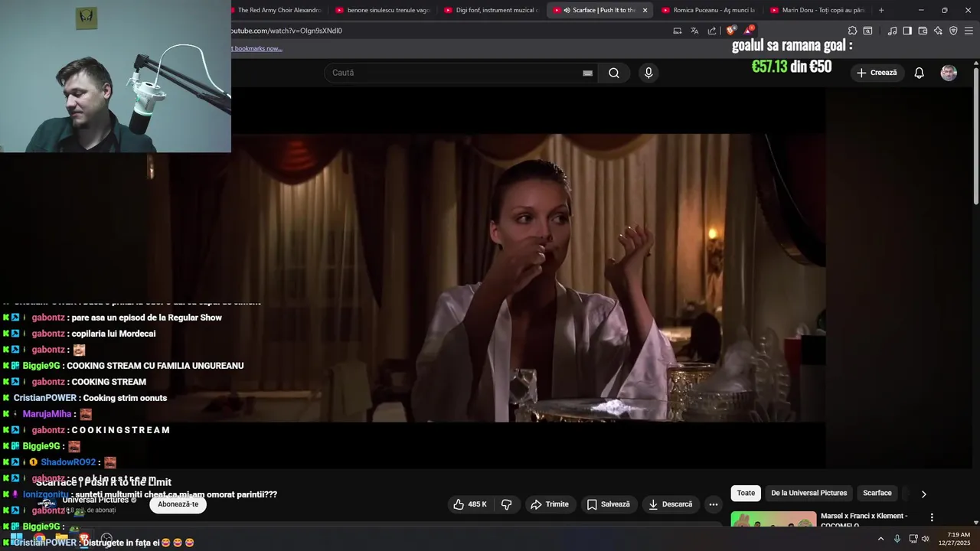980x551 pixels.
Task: Click the Brave Shields lion icon
Action: [731, 31]
